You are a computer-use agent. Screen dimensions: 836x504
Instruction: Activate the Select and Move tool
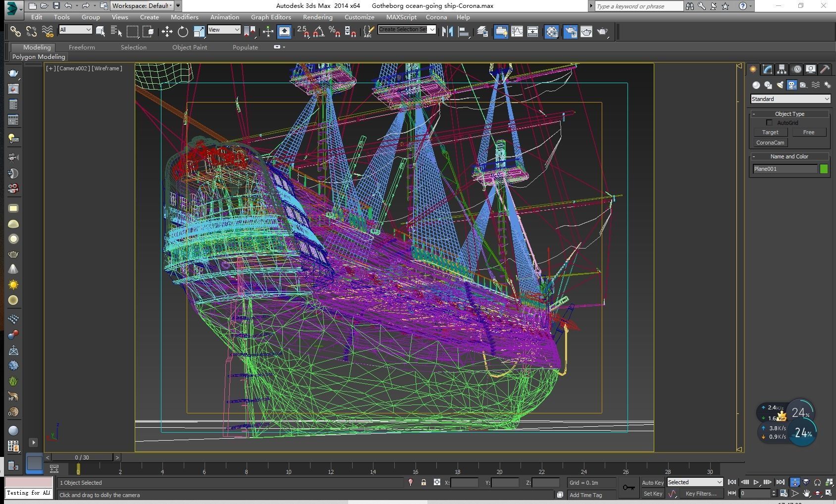tap(167, 32)
